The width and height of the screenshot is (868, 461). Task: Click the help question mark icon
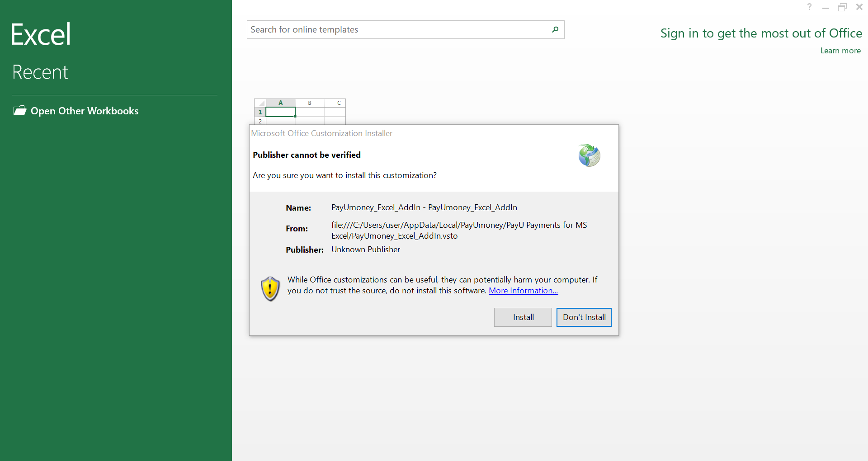(x=809, y=7)
